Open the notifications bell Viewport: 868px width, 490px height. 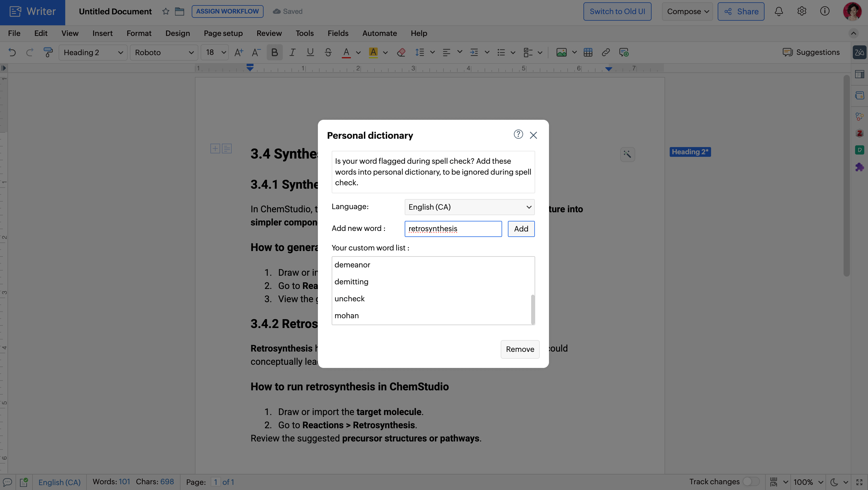(x=778, y=11)
